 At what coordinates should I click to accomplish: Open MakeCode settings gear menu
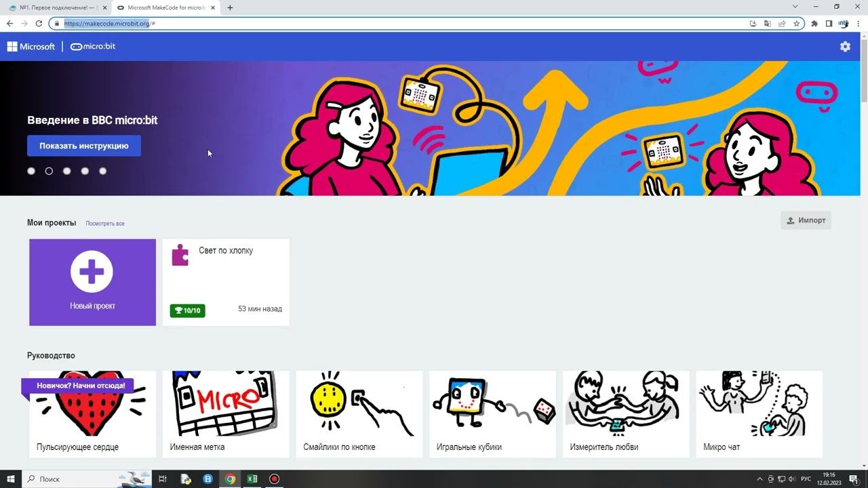[845, 47]
